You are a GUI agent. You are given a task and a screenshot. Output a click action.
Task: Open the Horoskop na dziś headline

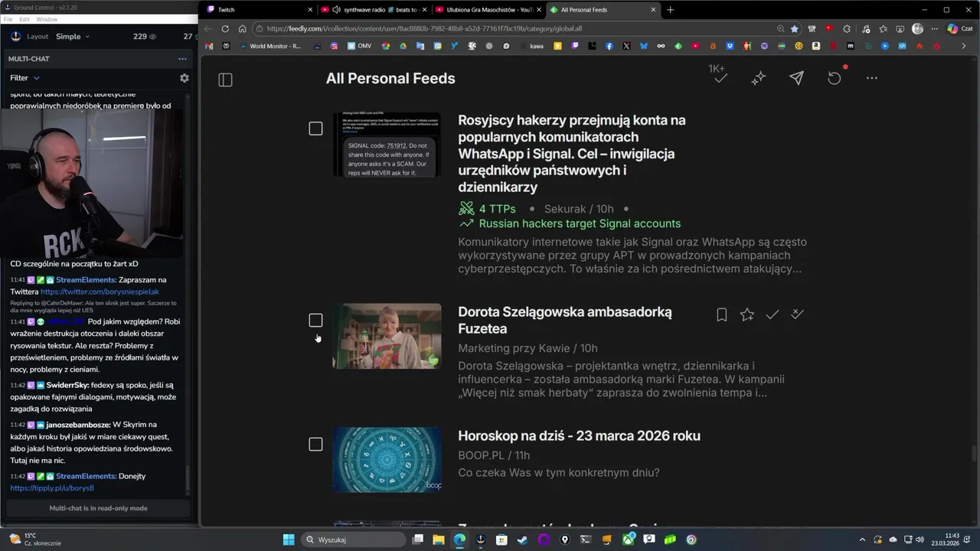tap(579, 435)
